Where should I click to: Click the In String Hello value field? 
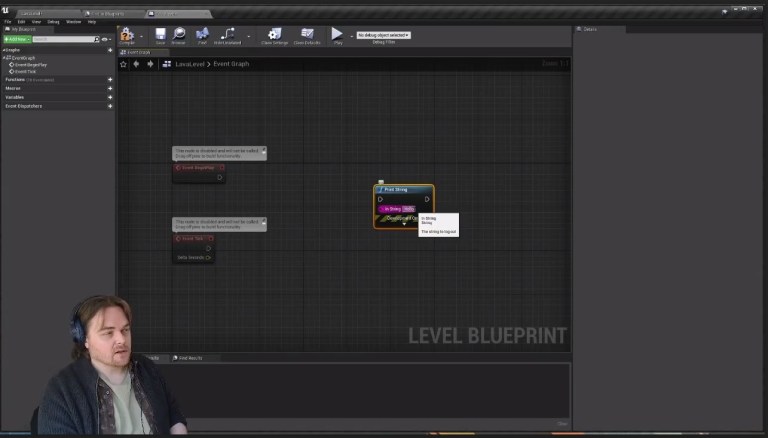coord(409,209)
